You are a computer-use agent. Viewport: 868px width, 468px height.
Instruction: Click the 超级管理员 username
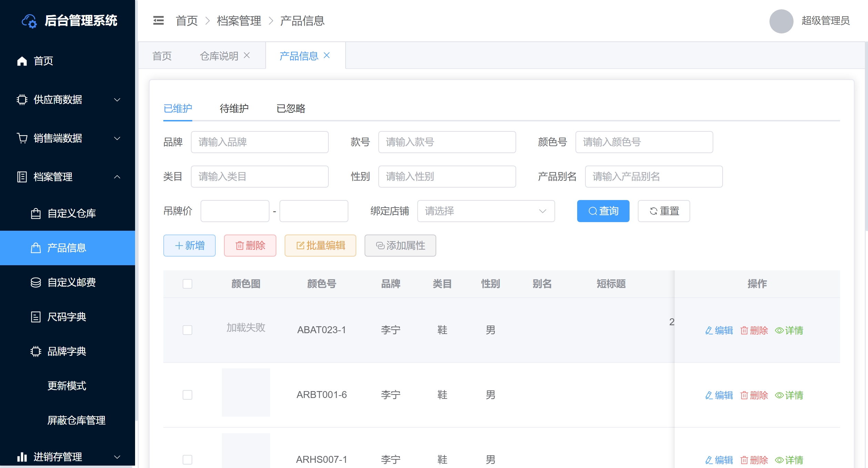(x=826, y=21)
